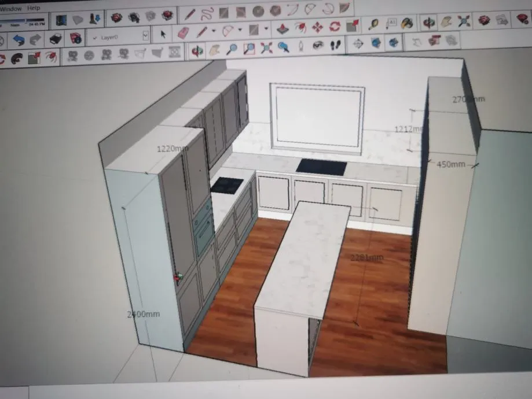Screen dimensions: 532x399
Task: Activate the Walk tool footprints icon
Action: (x=336, y=45)
